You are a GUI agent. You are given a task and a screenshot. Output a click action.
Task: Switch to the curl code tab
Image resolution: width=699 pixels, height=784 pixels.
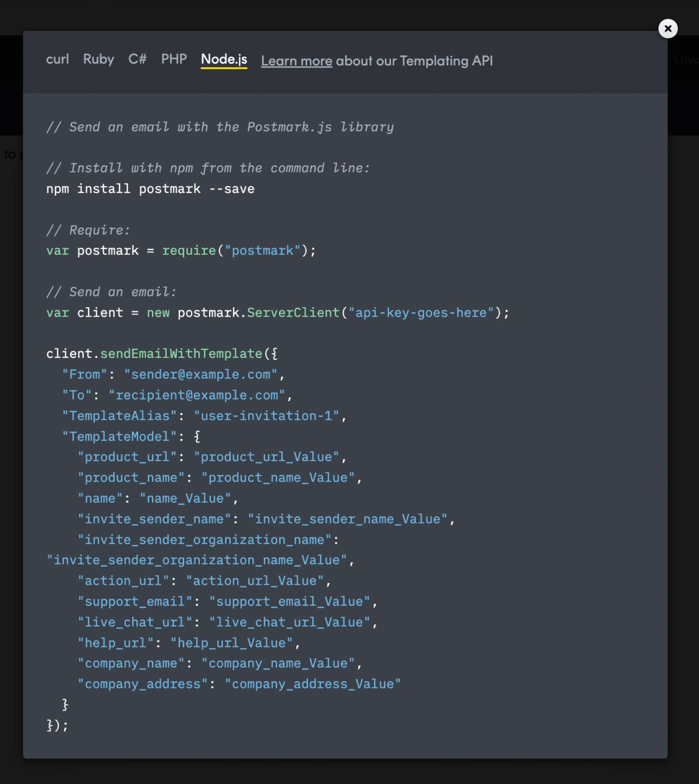click(x=57, y=59)
